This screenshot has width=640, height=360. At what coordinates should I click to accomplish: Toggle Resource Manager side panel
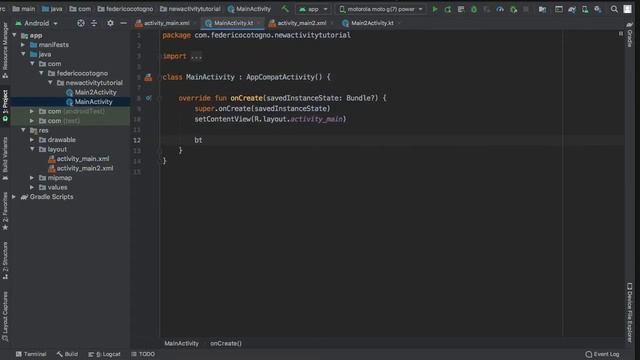tap(5, 50)
